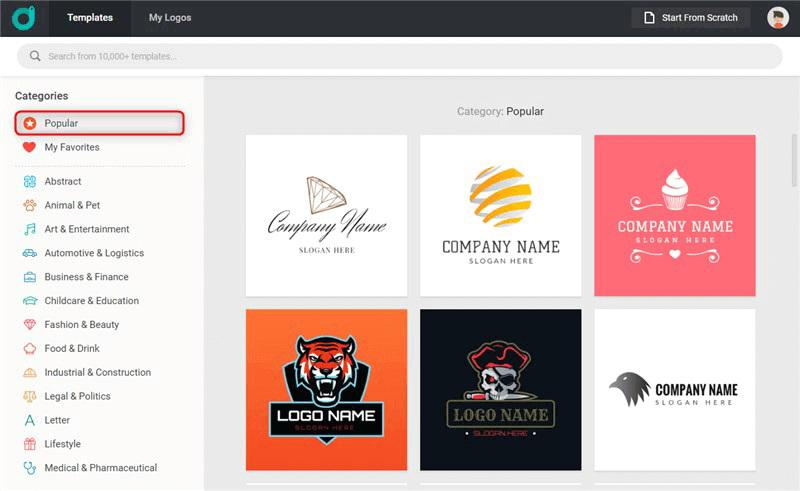Open the user profile avatar
This screenshot has width=800, height=491.
pos(777,18)
